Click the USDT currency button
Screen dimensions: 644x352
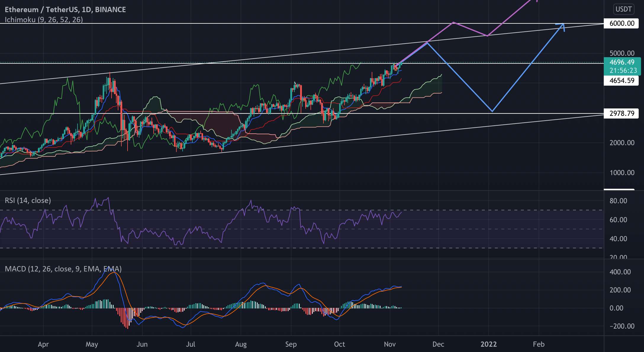[624, 9]
